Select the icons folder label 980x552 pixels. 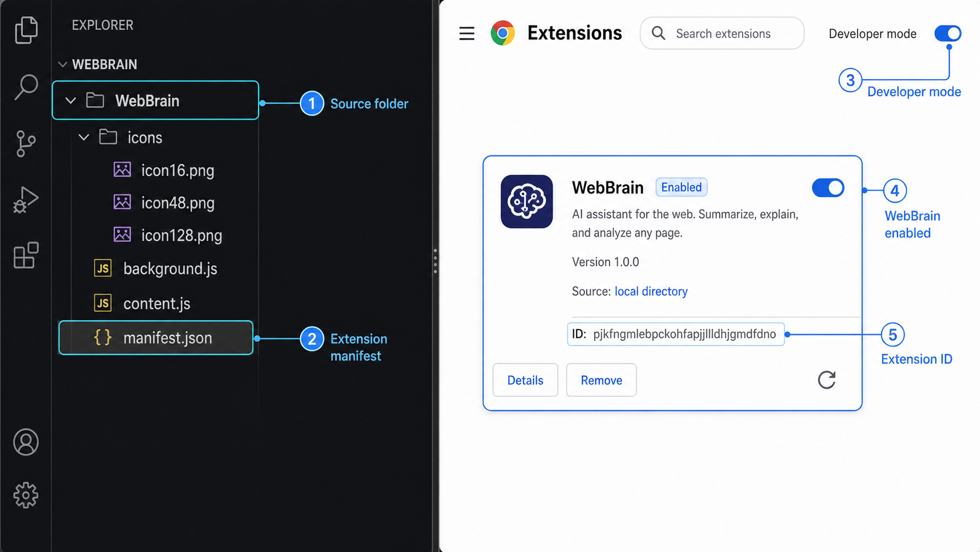coord(145,137)
